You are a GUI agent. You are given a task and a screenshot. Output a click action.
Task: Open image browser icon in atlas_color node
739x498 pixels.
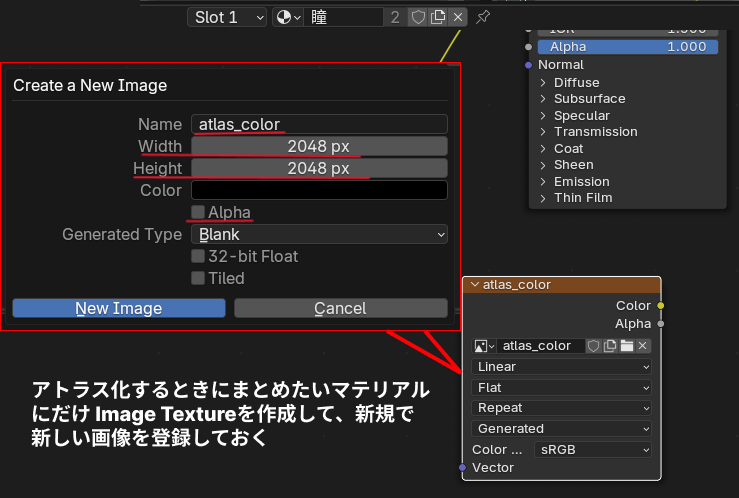[x=484, y=346]
